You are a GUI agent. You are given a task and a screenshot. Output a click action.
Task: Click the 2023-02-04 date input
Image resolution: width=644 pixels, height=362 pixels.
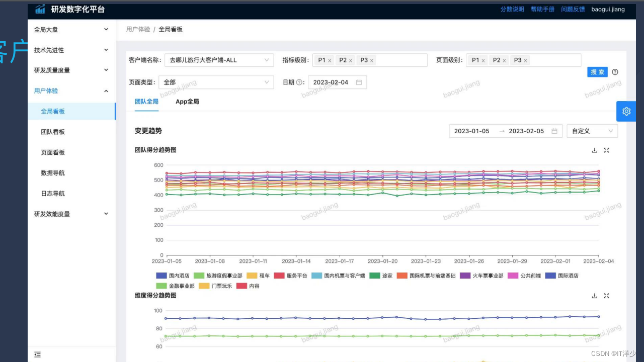338,82
